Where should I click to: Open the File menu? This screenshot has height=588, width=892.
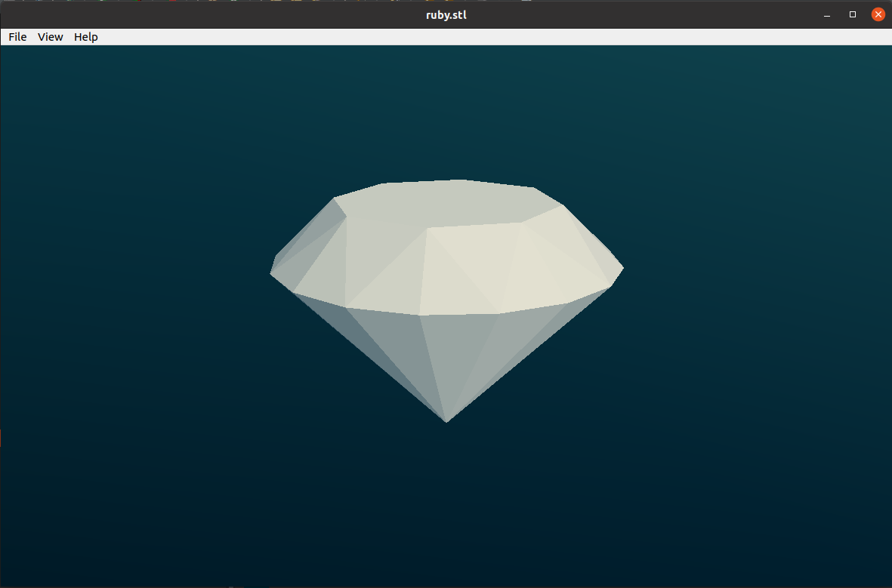coord(17,37)
